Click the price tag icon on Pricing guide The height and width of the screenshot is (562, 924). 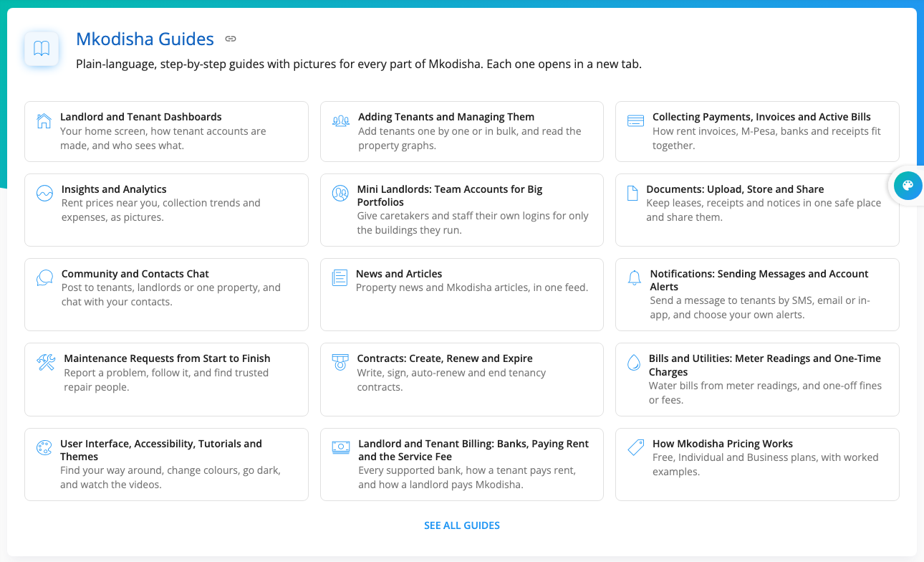click(635, 448)
